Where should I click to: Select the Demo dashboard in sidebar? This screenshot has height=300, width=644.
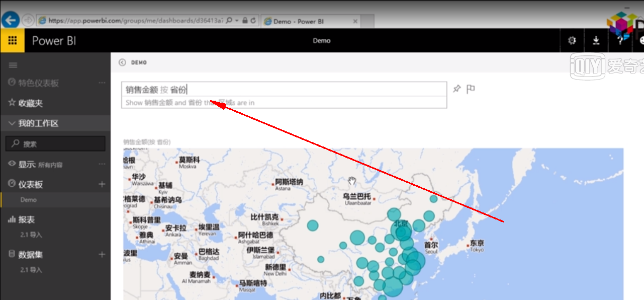(29, 200)
